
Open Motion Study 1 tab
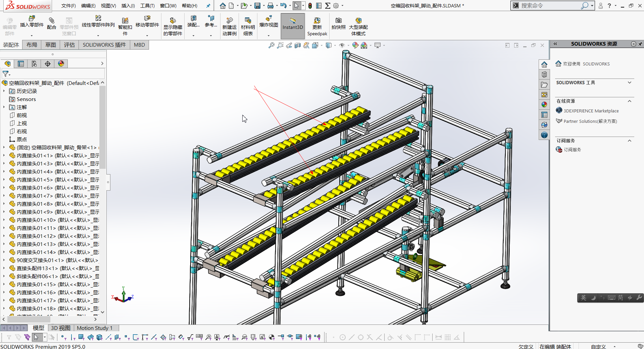(x=95, y=328)
